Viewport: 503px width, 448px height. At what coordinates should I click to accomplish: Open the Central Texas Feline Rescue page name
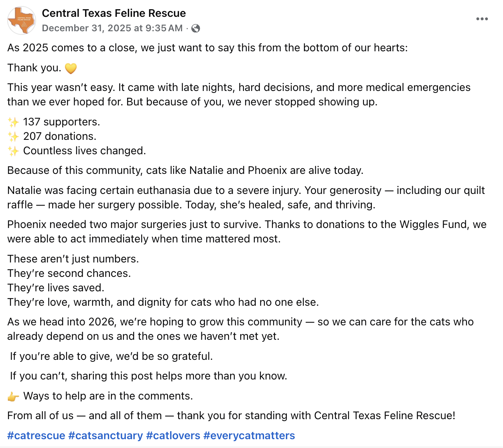pos(114,13)
